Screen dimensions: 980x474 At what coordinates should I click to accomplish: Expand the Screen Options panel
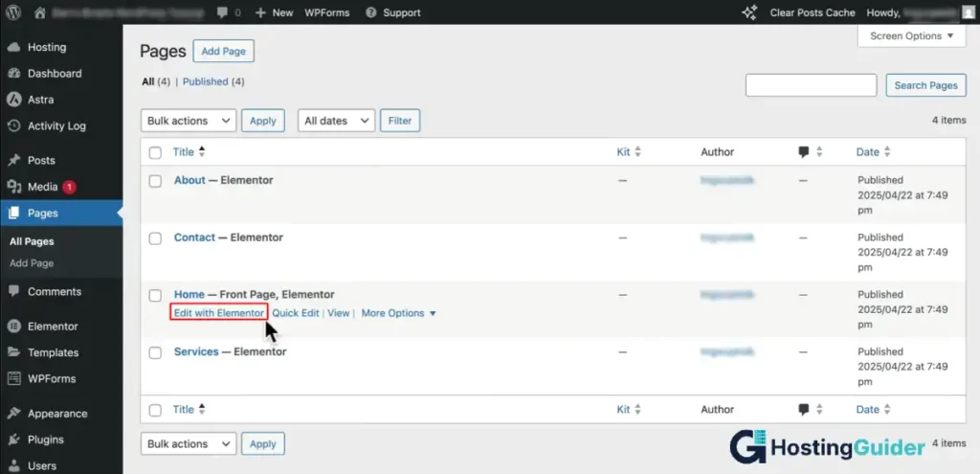point(912,36)
